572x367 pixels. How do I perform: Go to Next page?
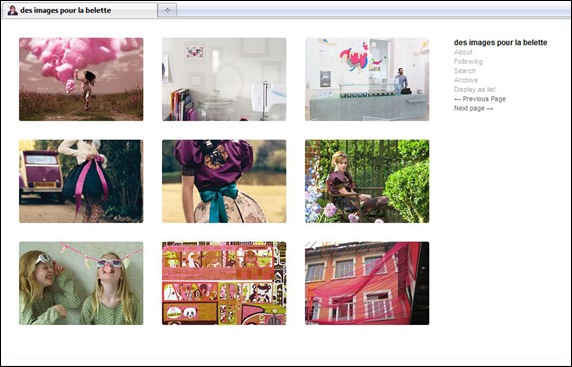pos(473,108)
